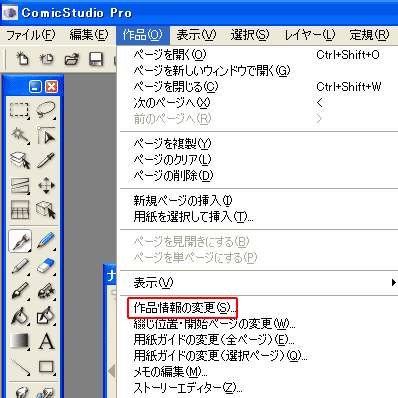Select the Marker tool
Viewport: 398px width, 398px height.
[x=20, y=266]
